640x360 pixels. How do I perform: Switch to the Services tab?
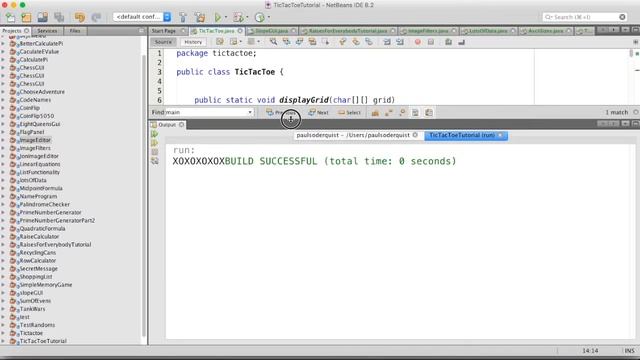(47, 31)
